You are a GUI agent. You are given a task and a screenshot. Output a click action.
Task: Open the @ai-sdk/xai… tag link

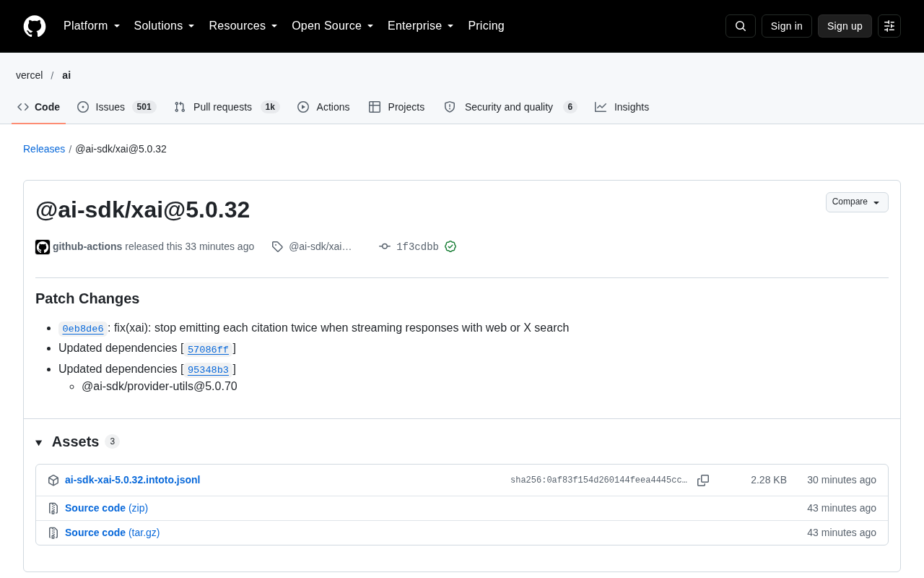click(x=321, y=246)
